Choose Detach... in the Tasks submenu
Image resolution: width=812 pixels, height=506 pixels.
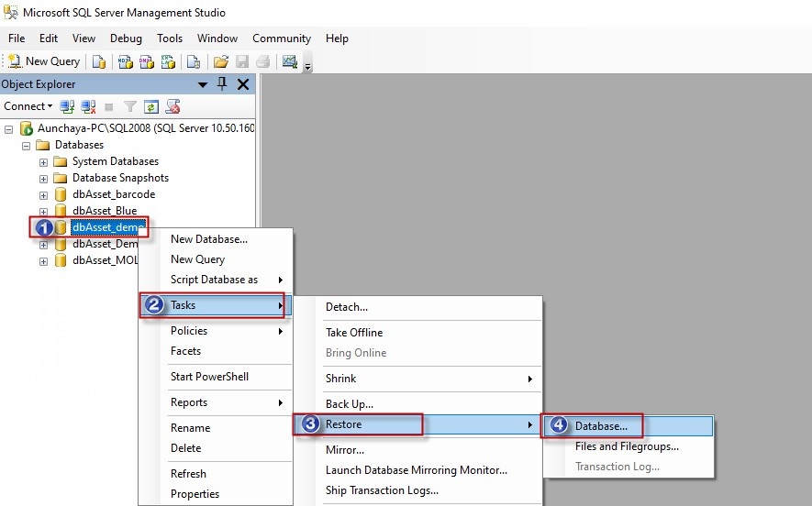click(417, 307)
